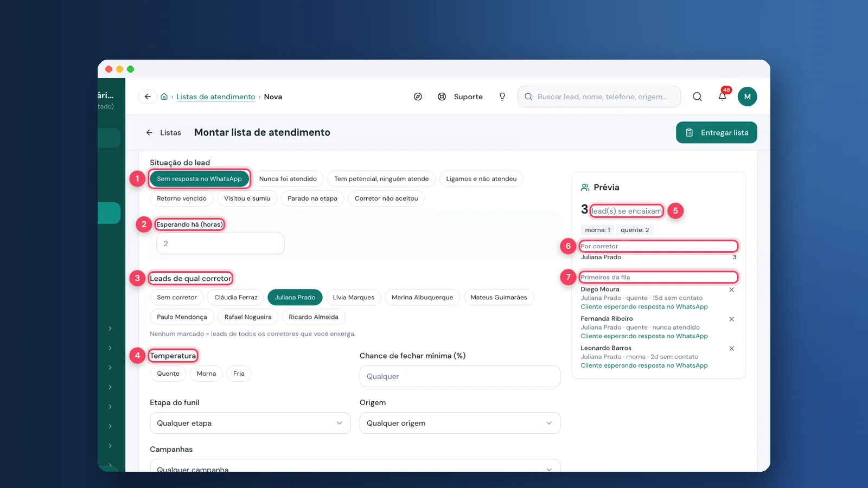Select the Nunca foi atendido chip
Screen dimensions: 868x488
coord(288,179)
